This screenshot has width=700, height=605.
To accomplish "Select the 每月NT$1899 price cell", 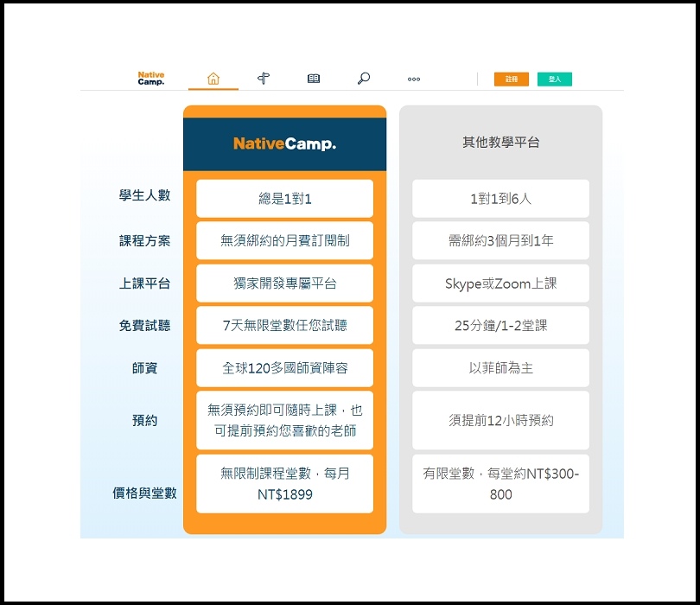I will [x=285, y=483].
